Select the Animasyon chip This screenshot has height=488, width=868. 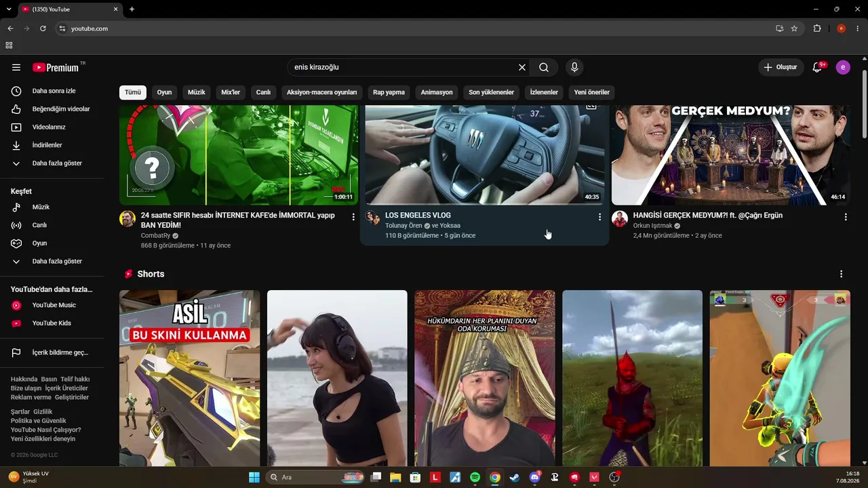point(437,92)
